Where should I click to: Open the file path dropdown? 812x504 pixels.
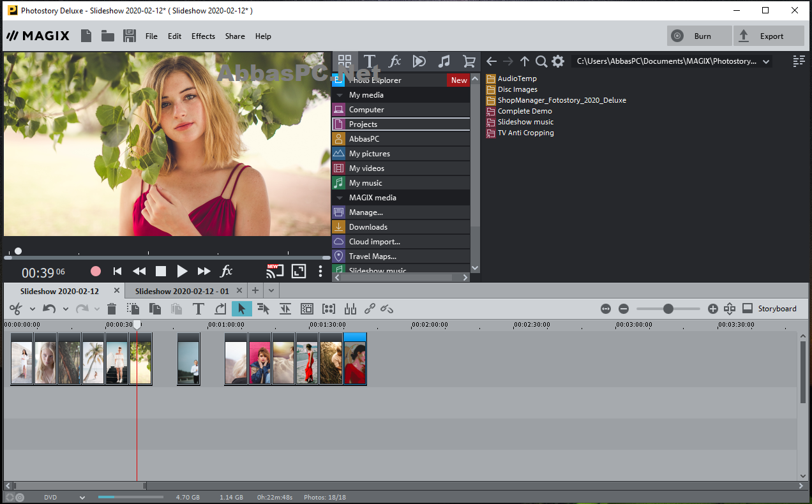766,61
